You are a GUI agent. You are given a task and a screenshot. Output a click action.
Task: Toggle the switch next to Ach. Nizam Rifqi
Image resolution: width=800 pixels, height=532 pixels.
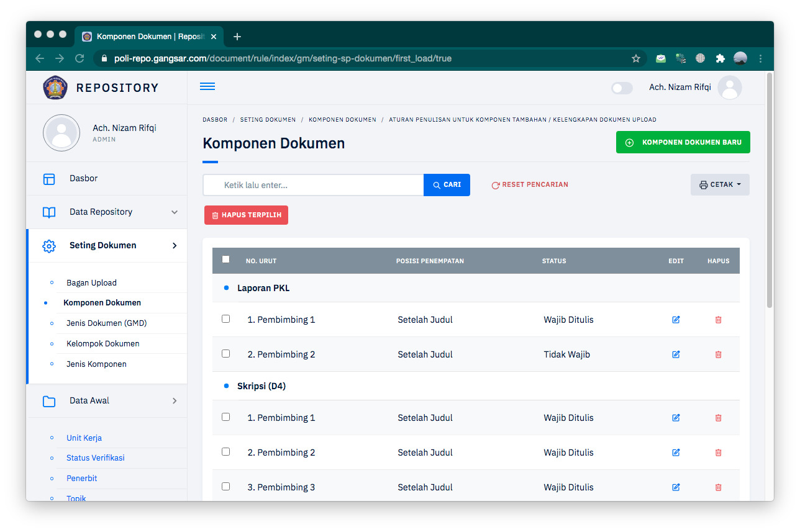[x=622, y=88]
